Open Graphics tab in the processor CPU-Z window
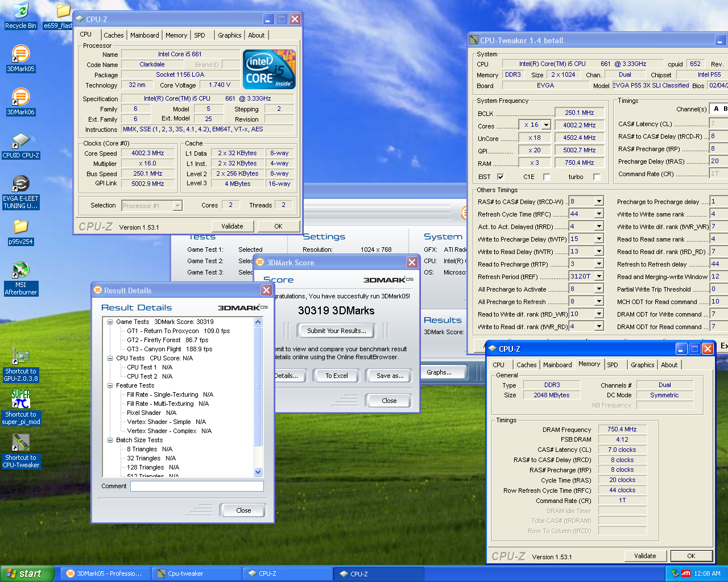Viewport: 728px width, 582px height. pyautogui.click(x=230, y=35)
